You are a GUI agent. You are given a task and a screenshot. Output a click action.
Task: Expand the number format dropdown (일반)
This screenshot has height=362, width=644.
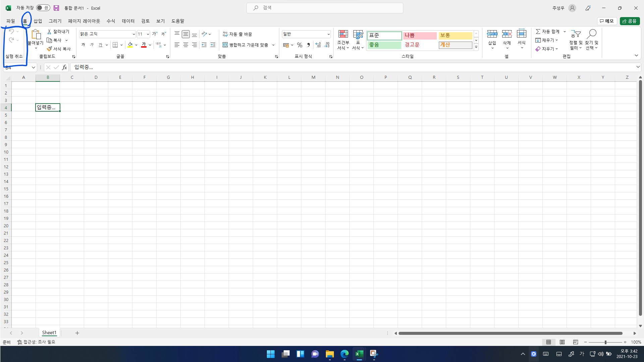pos(329,34)
